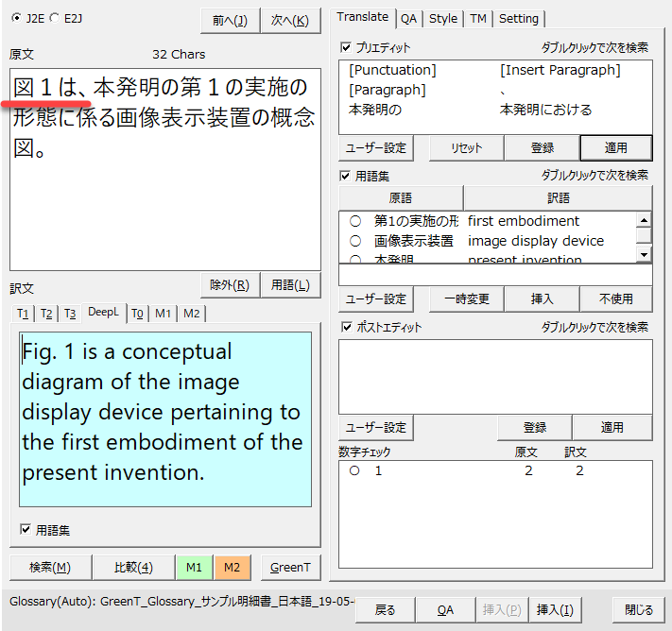Click the green M1 button

(x=194, y=567)
